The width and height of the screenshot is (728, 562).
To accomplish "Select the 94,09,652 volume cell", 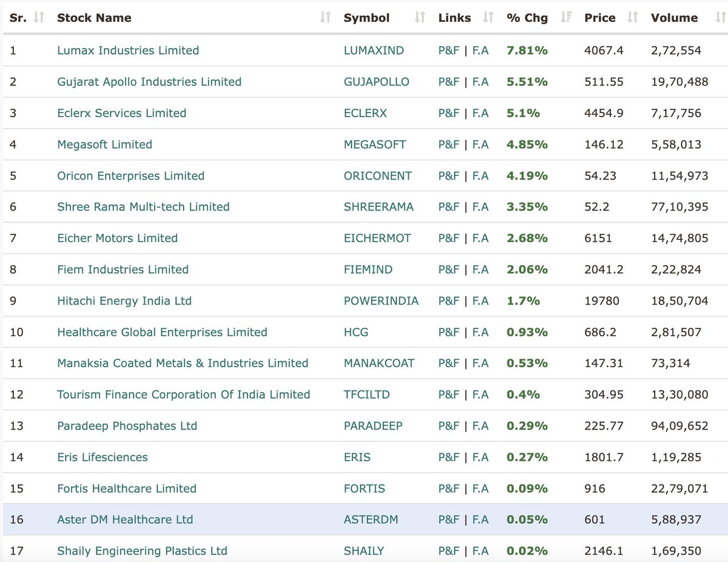I will pos(679,426).
